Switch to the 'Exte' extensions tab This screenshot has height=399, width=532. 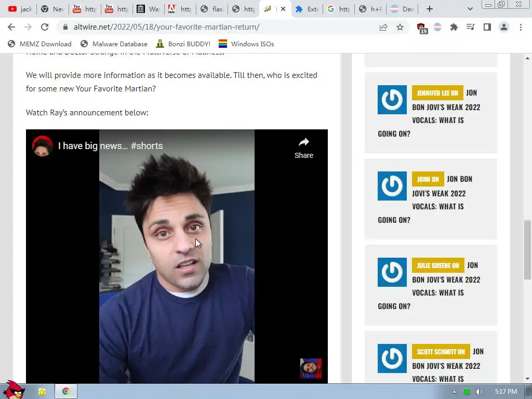pyautogui.click(x=307, y=9)
